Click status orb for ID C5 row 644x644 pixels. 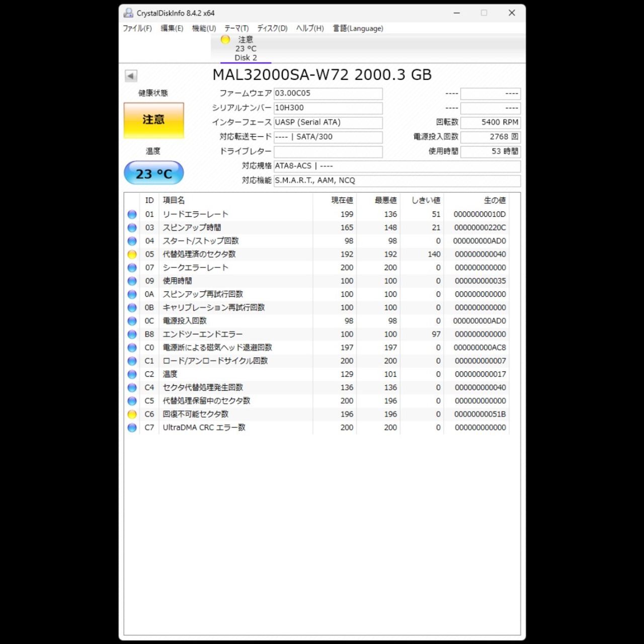[x=132, y=401]
